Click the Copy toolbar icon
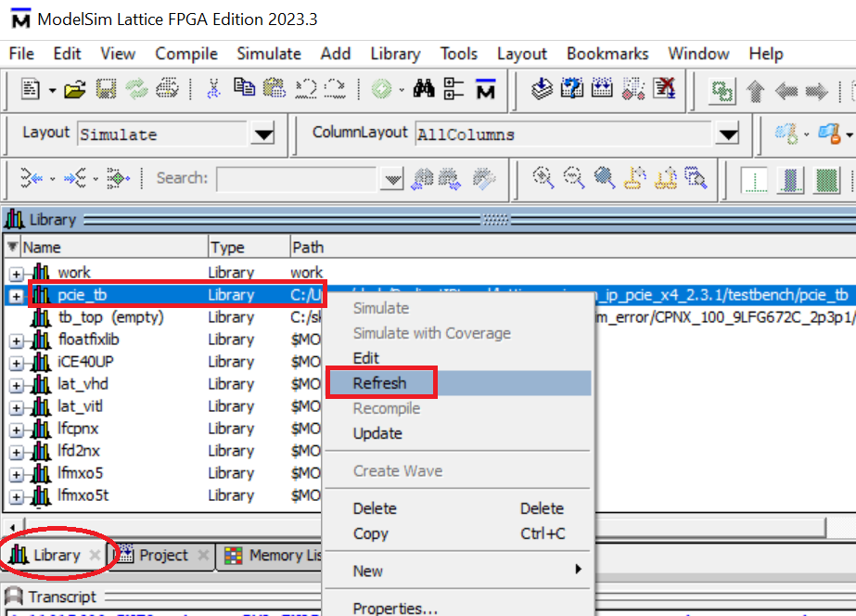This screenshot has width=856, height=616. (244, 87)
